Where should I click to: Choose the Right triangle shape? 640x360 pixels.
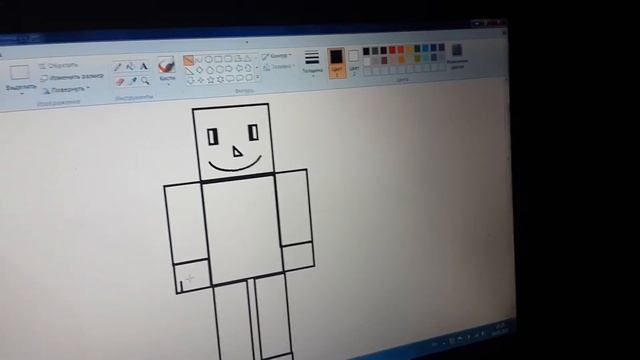coord(189,70)
